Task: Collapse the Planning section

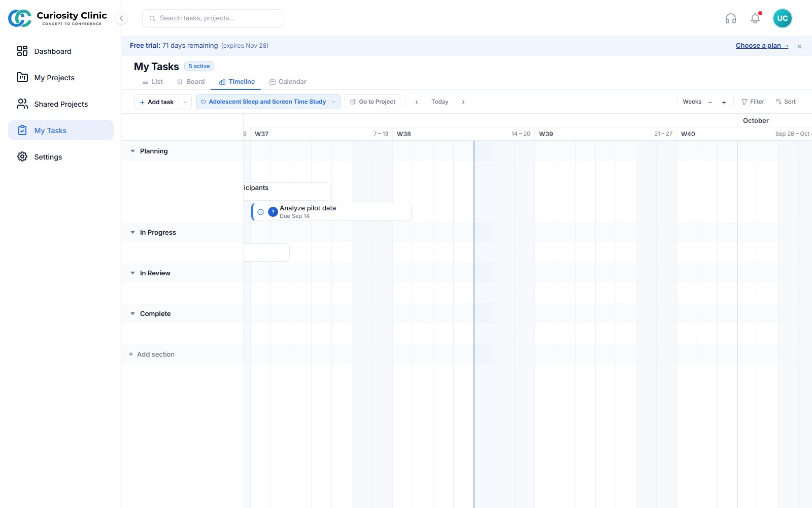Action: point(133,151)
